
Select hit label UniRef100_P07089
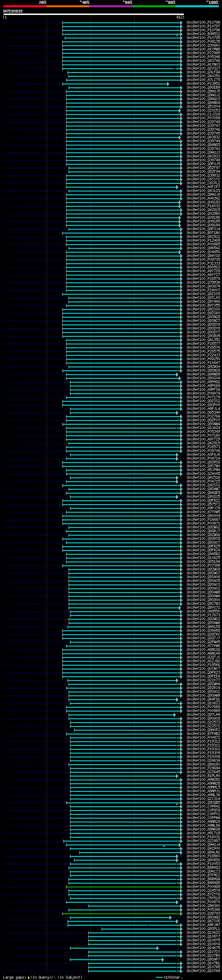click(x=203, y=118)
